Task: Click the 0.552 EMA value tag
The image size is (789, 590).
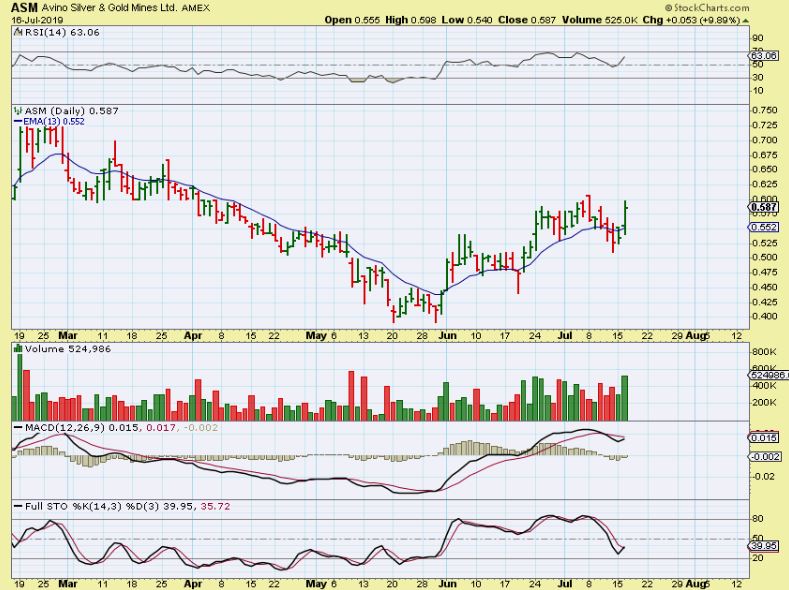Action: 763,227
